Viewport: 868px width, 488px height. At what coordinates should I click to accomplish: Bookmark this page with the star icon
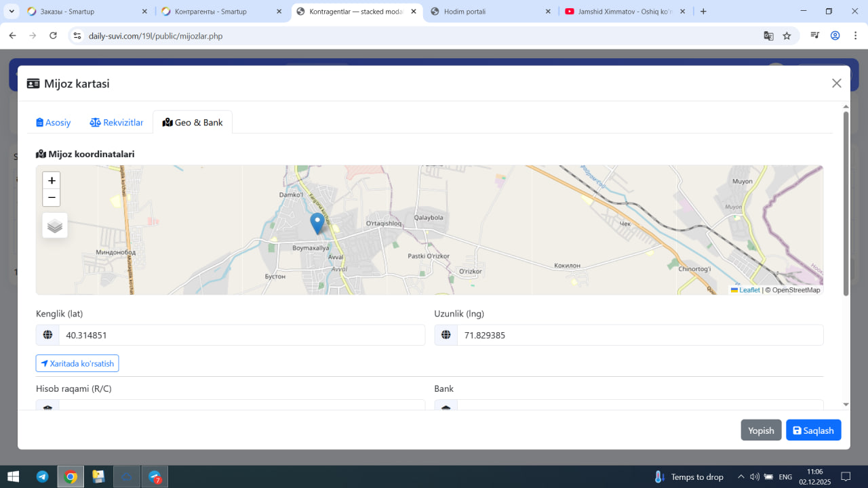tap(787, 36)
